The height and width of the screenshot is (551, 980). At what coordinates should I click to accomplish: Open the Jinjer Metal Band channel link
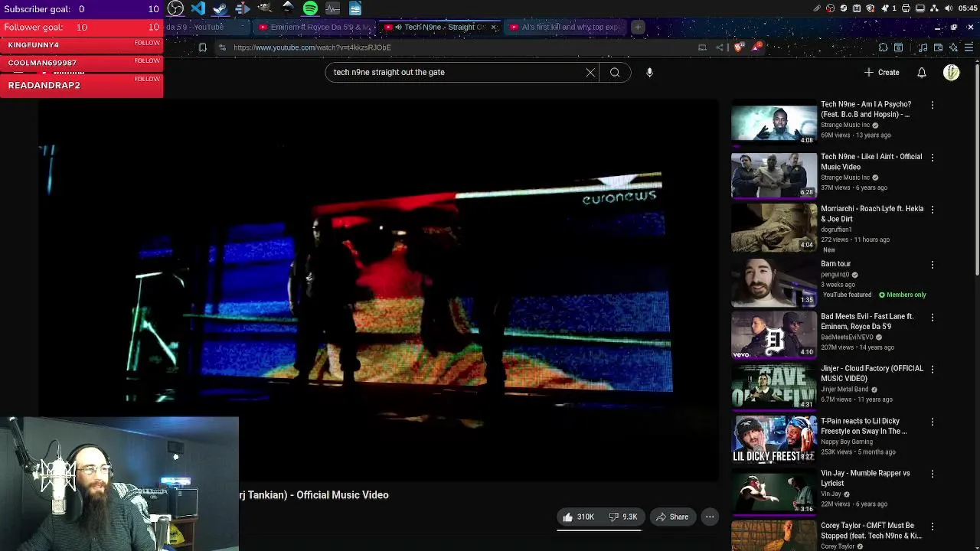coord(846,389)
